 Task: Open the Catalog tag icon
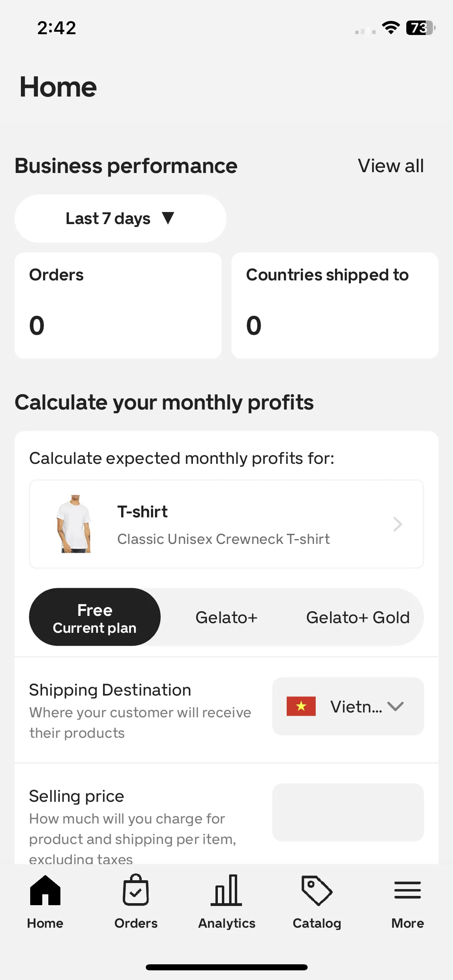click(x=317, y=890)
